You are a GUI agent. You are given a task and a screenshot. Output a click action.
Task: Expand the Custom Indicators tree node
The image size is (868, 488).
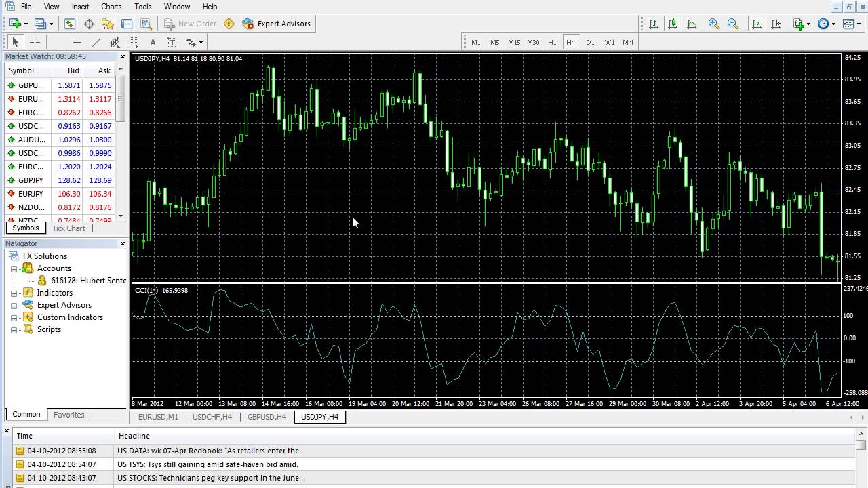point(14,317)
